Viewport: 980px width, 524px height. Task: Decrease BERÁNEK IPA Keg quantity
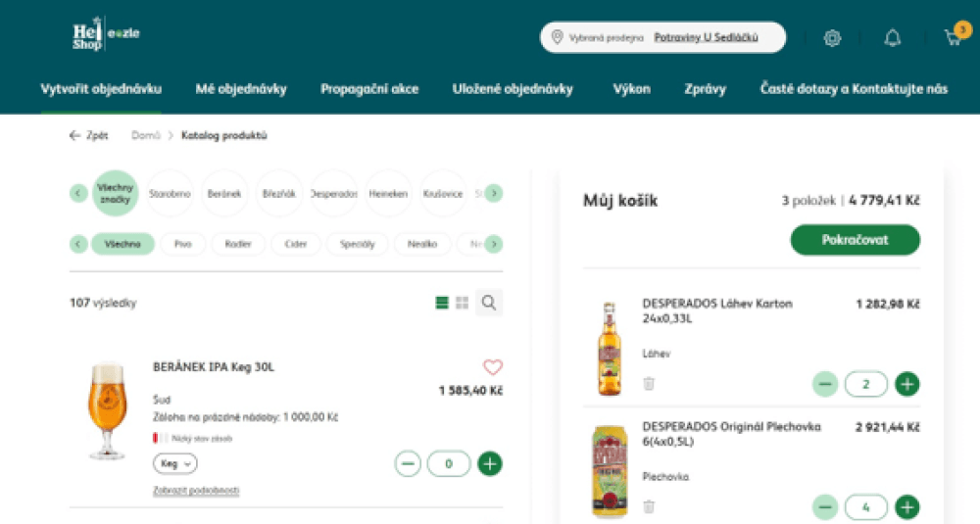(408, 464)
